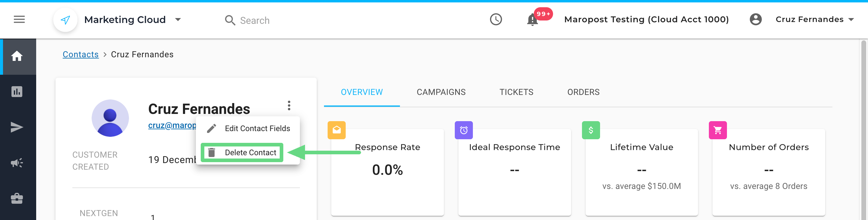The image size is (868, 220).
Task: Click the pencil edit icon
Action: (x=211, y=128)
